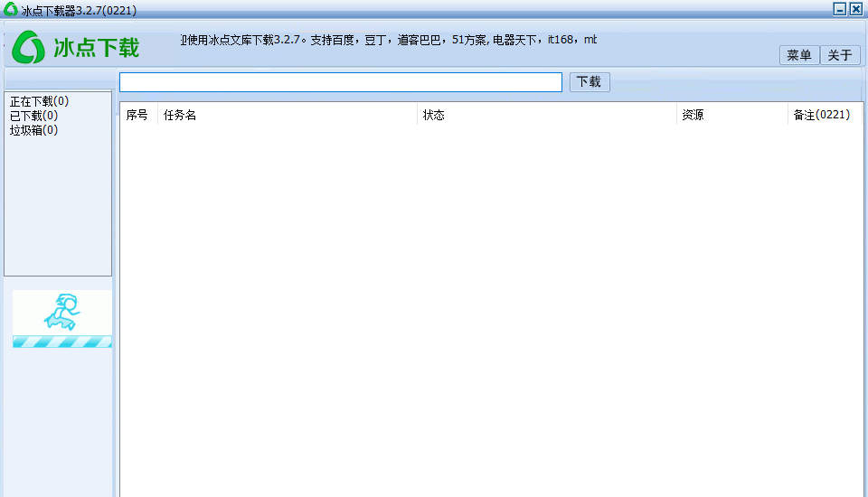The width and height of the screenshot is (868, 497).
Task: Open the 垃圾箱(0) trash list
Action: point(33,130)
